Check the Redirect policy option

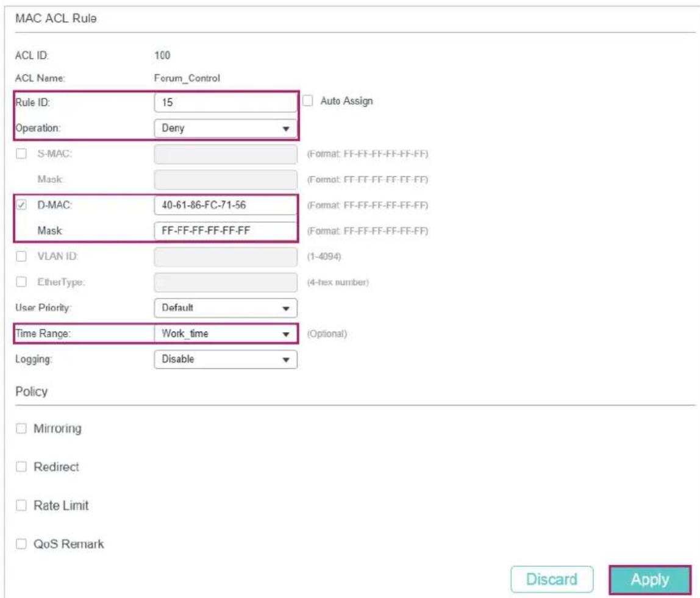21,467
